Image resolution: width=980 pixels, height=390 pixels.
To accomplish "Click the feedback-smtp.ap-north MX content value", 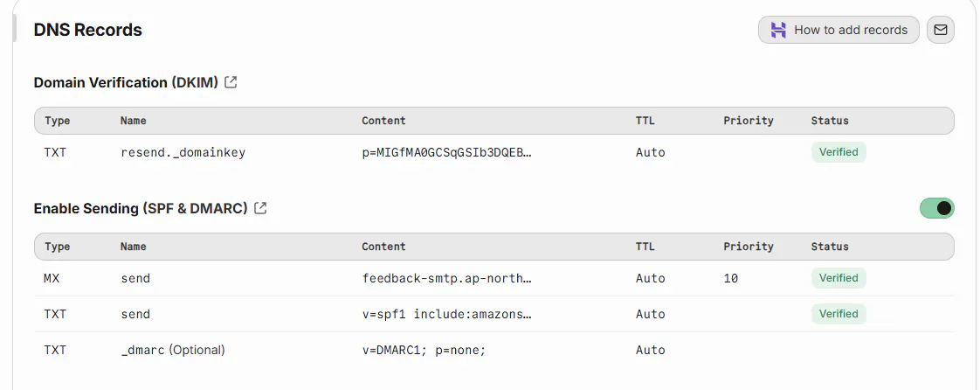I will click(446, 278).
